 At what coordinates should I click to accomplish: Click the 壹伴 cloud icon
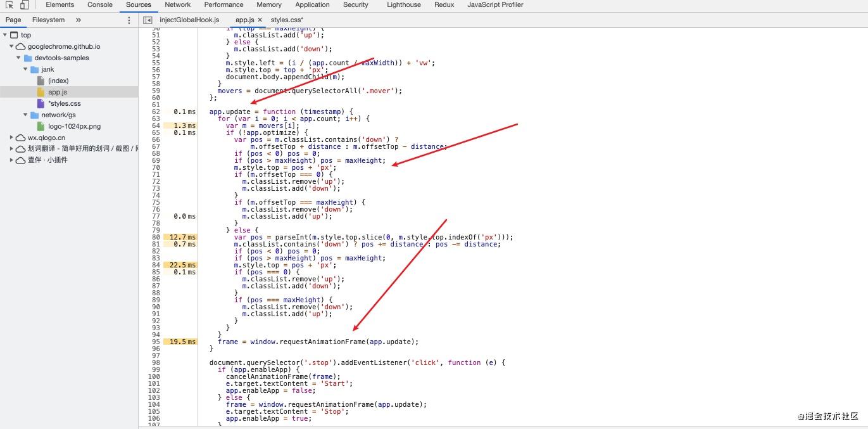tap(21, 160)
